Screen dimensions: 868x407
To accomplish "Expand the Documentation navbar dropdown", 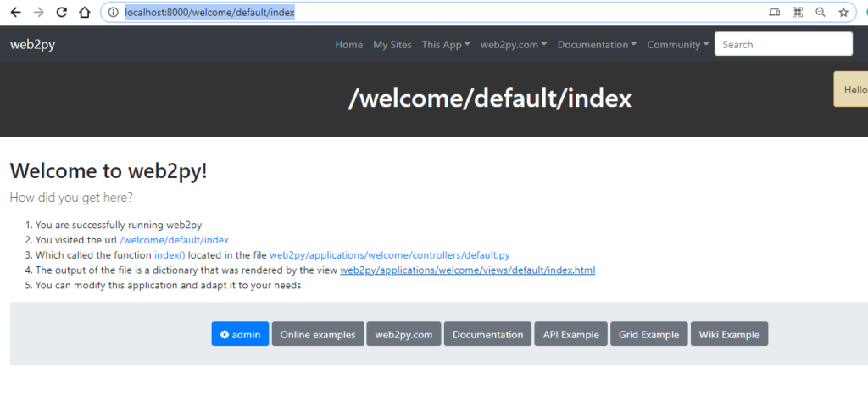I will click(597, 45).
